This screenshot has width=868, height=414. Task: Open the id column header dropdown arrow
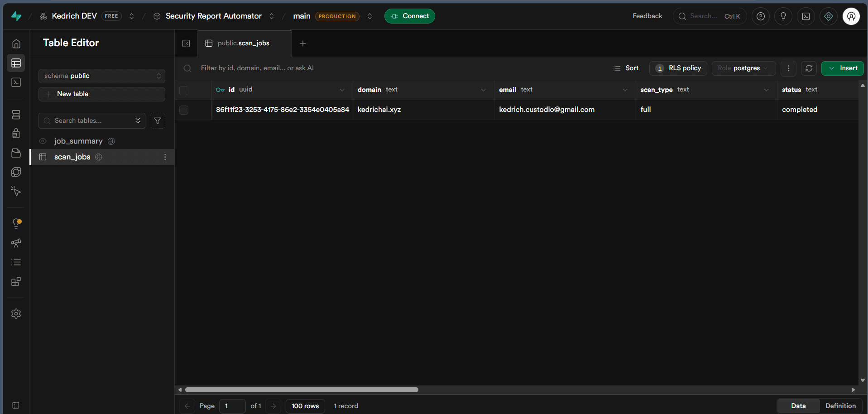click(342, 90)
